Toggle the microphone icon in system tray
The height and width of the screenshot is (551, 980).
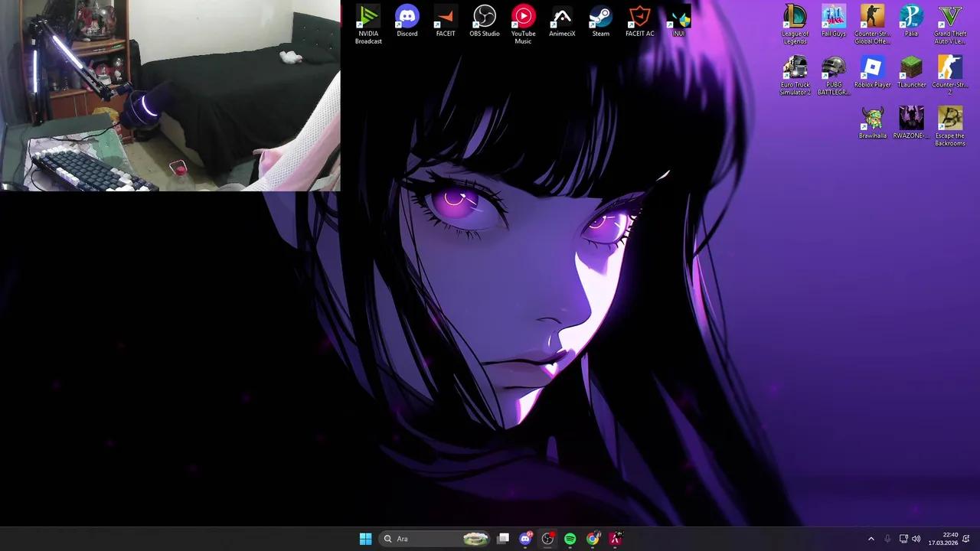tap(887, 539)
